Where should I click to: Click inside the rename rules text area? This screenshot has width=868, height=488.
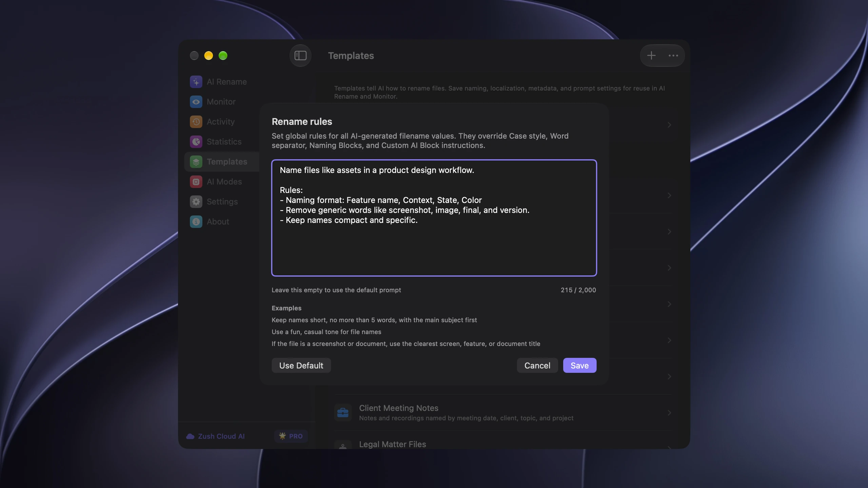[434, 218]
